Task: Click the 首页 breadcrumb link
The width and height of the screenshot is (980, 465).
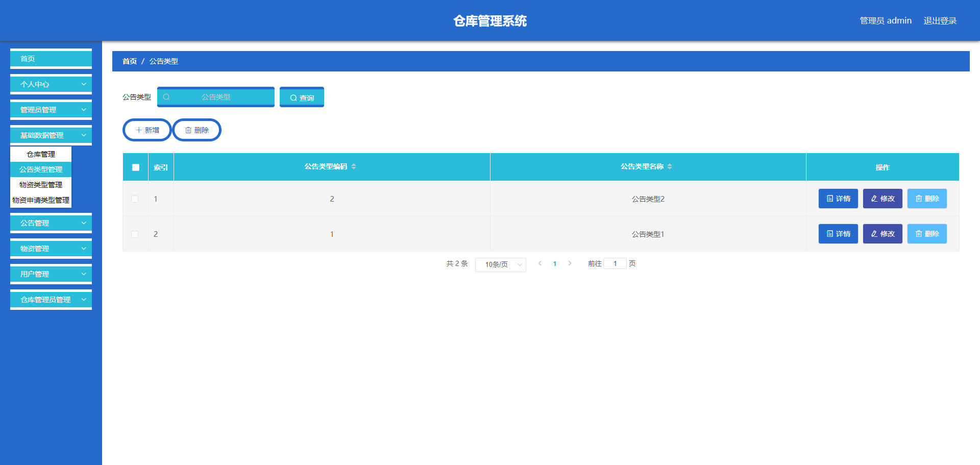Action: pyautogui.click(x=130, y=61)
